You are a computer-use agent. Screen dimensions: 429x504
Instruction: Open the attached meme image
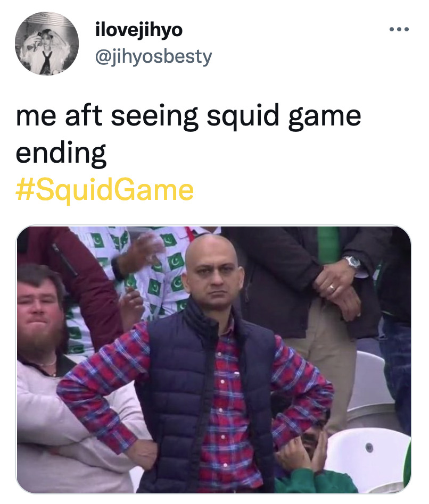pyautogui.click(x=213, y=360)
